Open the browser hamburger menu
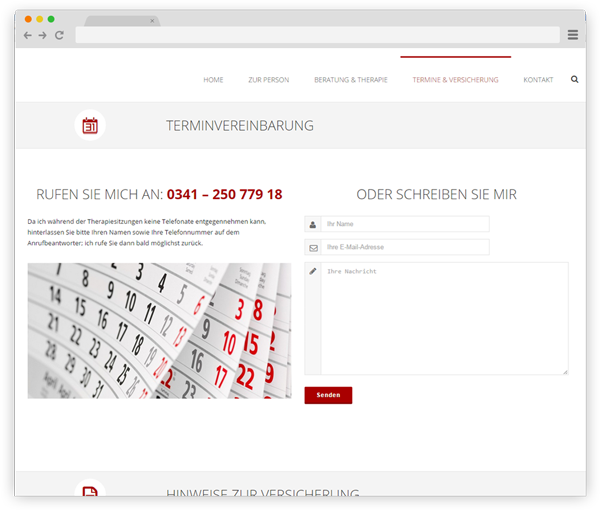 click(x=572, y=35)
